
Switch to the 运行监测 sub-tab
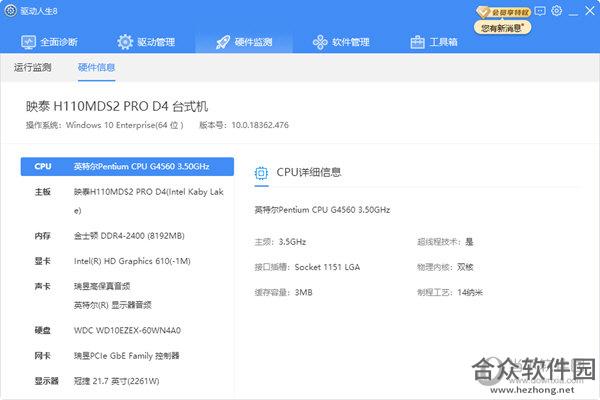pos(33,67)
